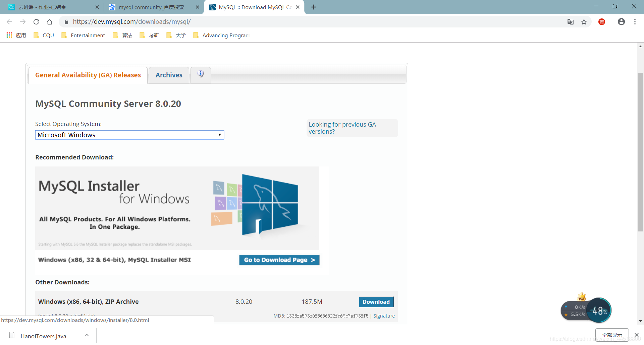Open the 考研 bookmark folder
Viewport: 644px width, 345px height.
coord(149,35)
